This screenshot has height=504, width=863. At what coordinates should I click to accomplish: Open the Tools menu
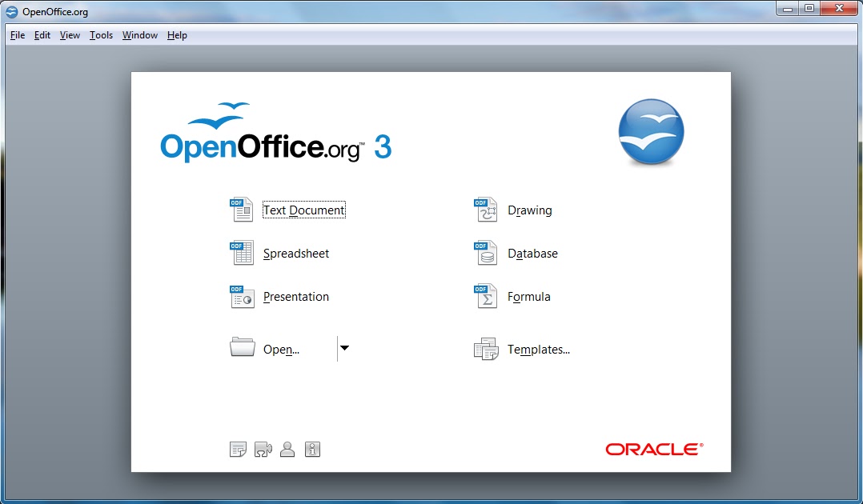point(101,35)
